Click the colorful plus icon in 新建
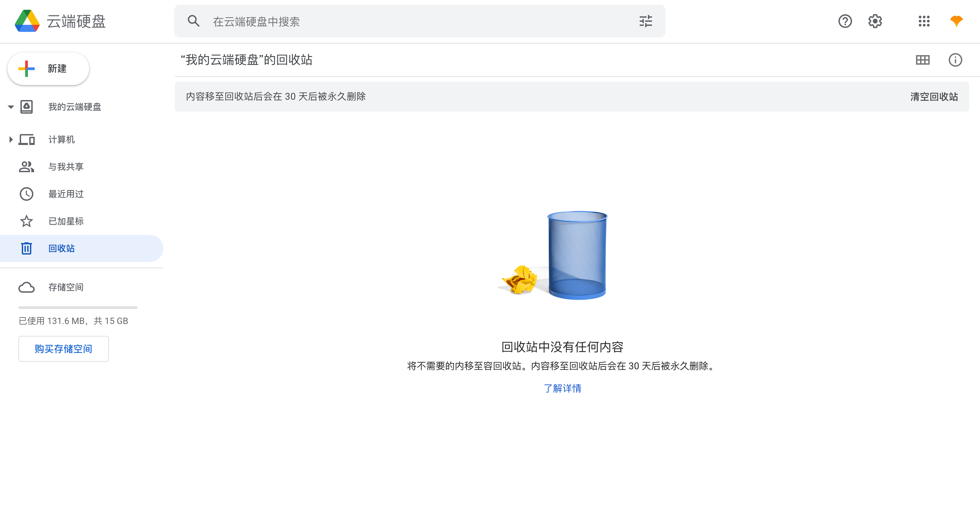Image resolution: width=980 pixels, height=520 pixels. point(26,68)
